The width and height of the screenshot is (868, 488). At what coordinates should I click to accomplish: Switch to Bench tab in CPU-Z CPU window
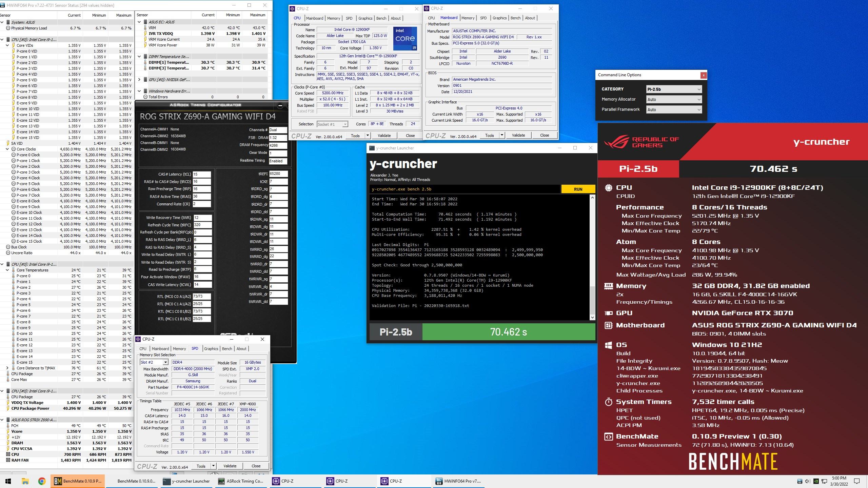click(381, 18)
